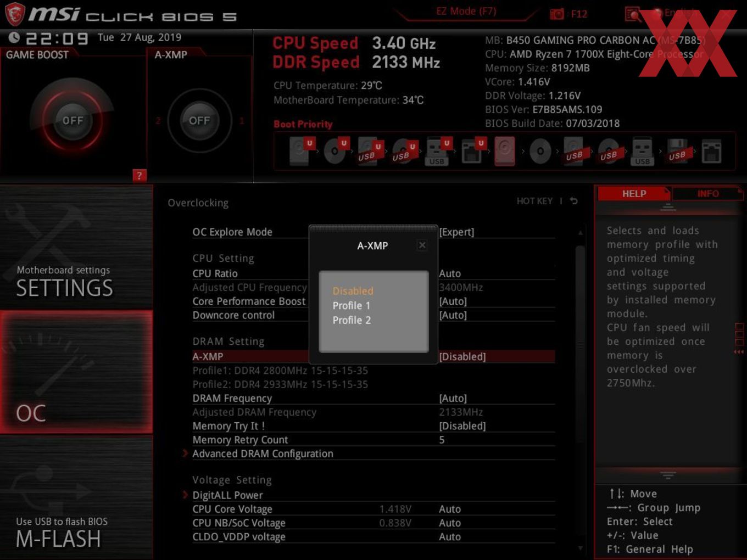
Task: Open the M-FLASH BIOS flashing section
Action: tap(76, 497)
